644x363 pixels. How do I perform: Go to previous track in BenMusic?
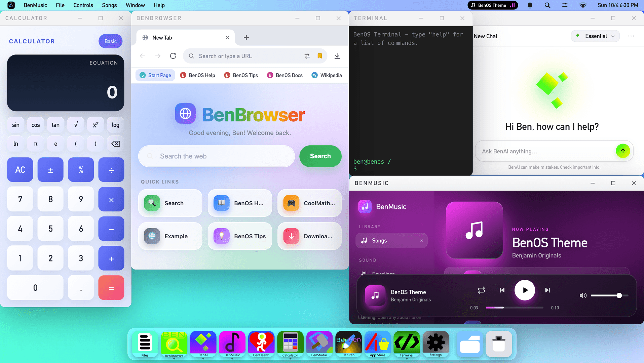point(502,290)
